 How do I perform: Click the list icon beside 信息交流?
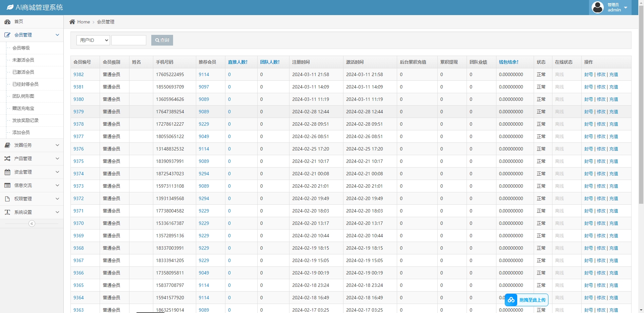pos(7,185)
